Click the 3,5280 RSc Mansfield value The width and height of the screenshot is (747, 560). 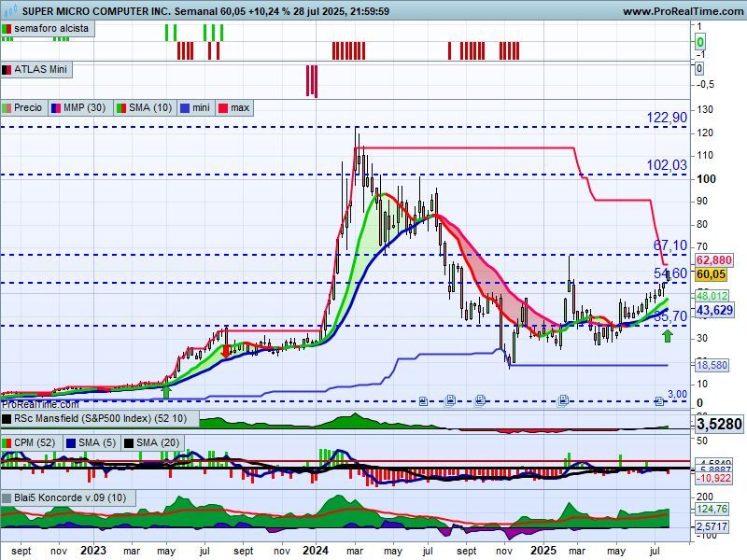[x=719, y=424]
